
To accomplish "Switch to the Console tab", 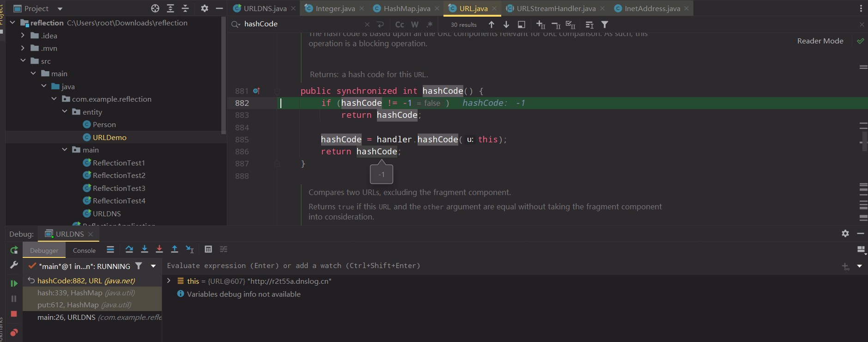I will (x=84, y=250).
